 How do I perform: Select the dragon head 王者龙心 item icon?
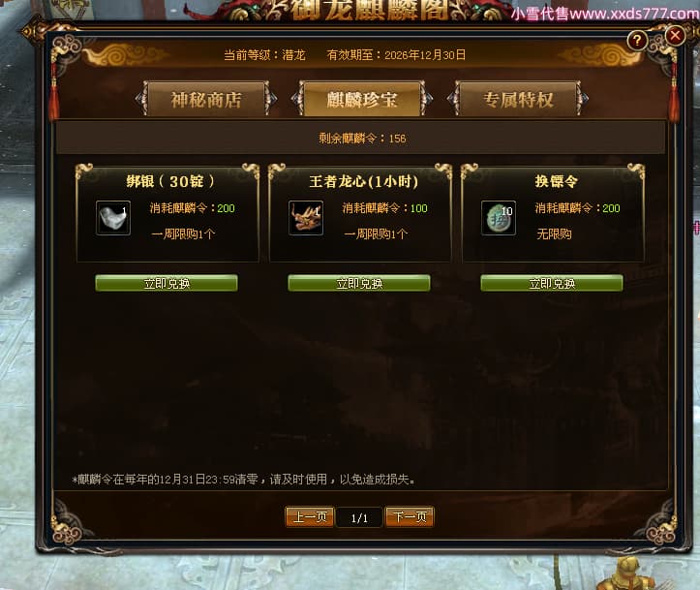click(306, 218)
